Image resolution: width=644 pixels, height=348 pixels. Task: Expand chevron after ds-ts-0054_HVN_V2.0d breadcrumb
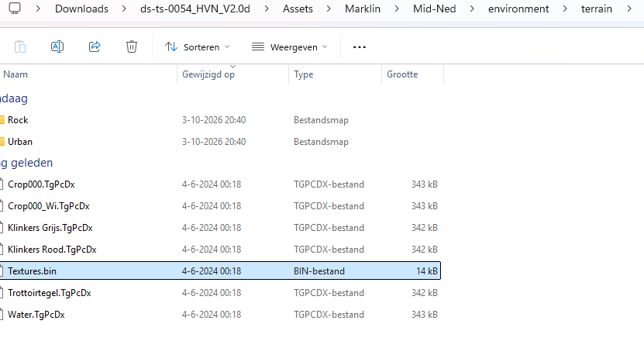(x=267, y=9)
